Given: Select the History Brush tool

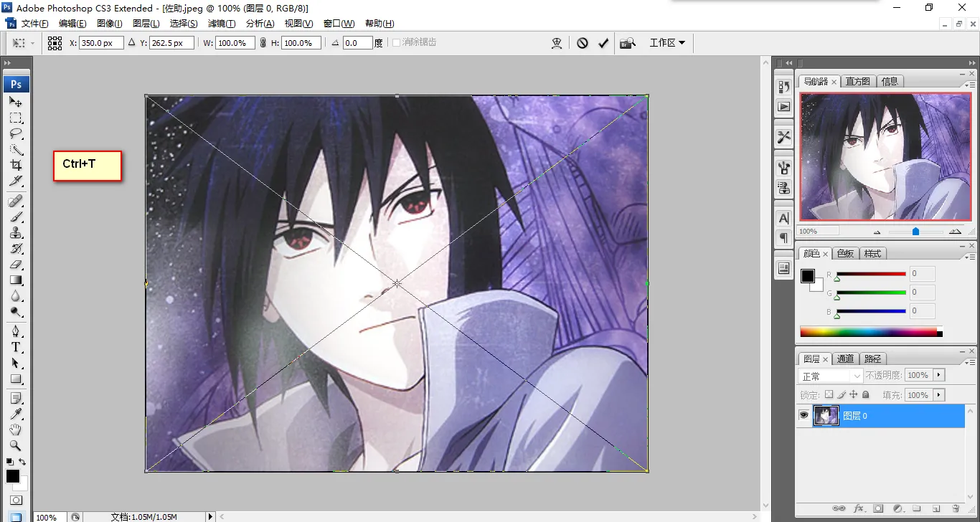Looking at the screenshot, I should click(x=16, y=248).
